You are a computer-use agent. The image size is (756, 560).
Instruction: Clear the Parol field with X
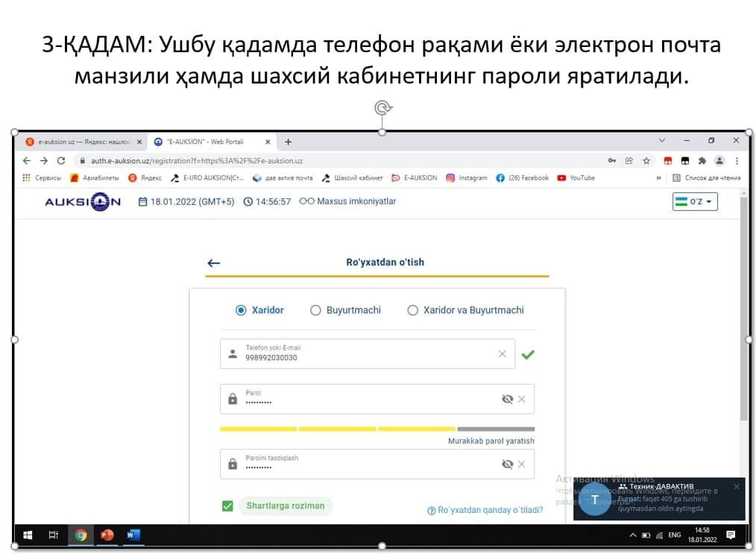[522, 399]
